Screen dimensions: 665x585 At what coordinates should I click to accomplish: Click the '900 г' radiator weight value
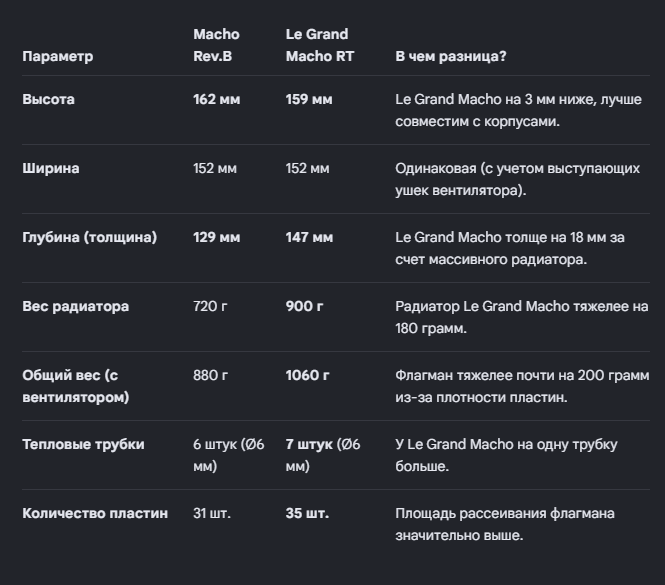coord(305,306)
